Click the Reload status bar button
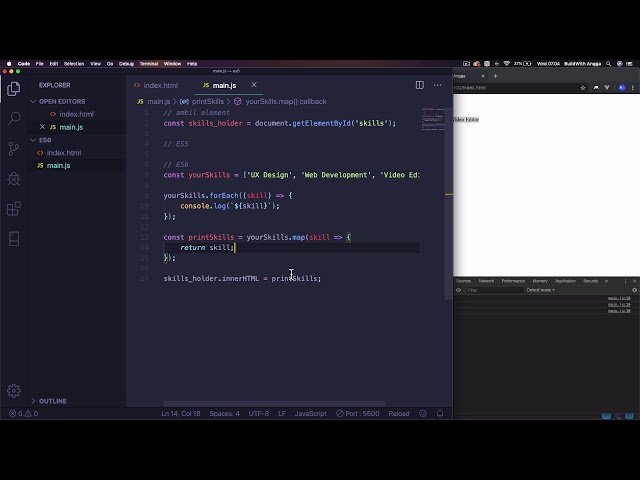 tap(399, 413)
